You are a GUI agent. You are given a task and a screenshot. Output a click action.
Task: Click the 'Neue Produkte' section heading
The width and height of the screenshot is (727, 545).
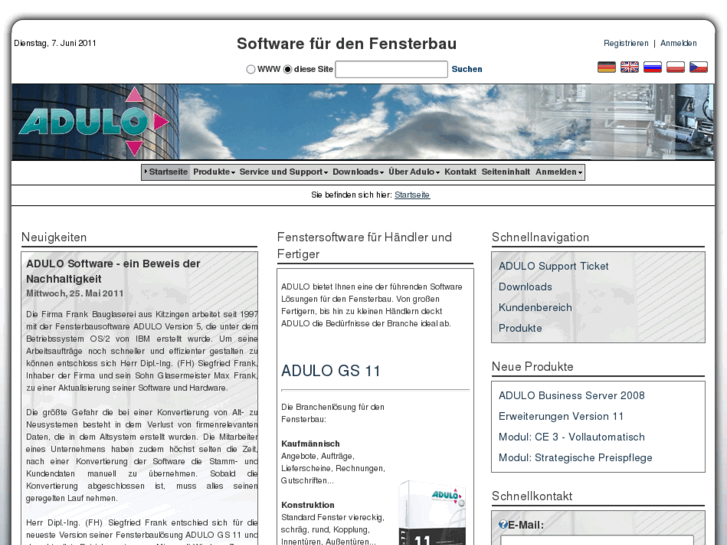pos(532,367)
